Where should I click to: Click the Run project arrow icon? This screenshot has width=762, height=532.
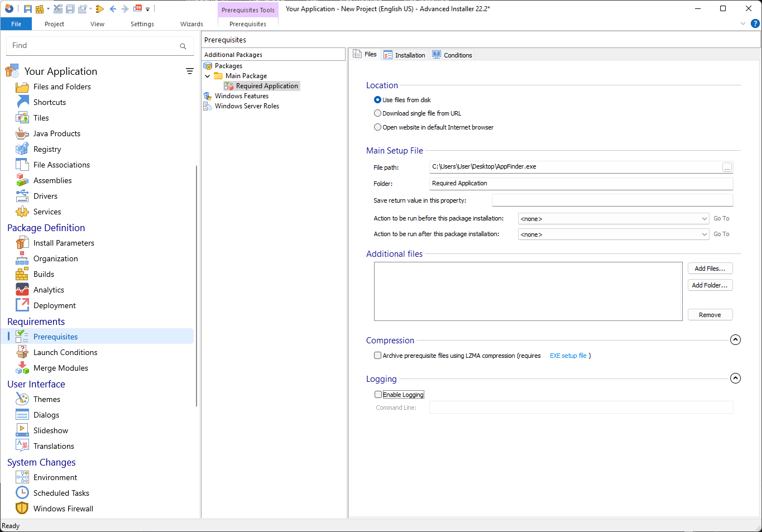[x=100, y=9]
